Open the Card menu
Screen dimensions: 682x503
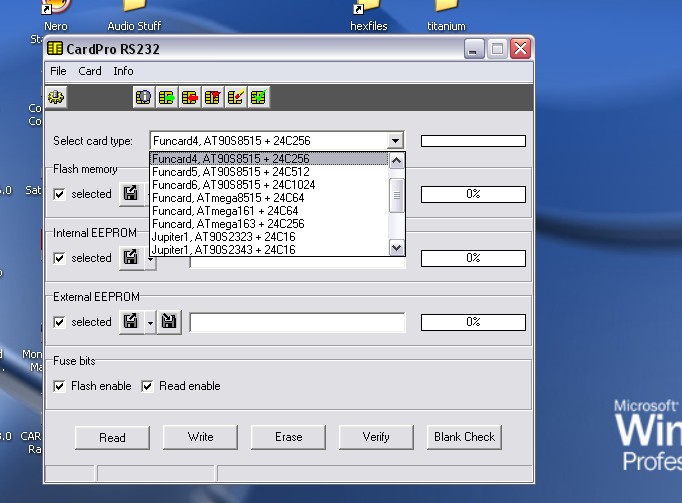[90, 71]
